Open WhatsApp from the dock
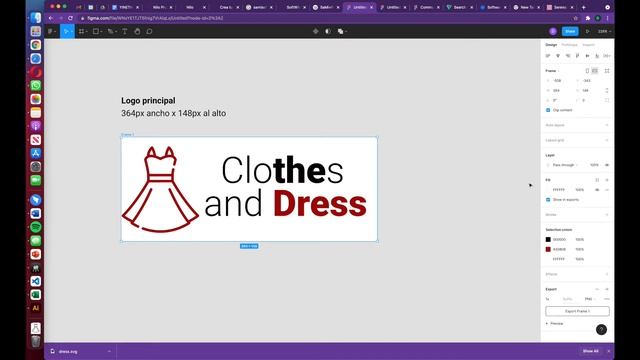640x360 pixels. click(x=36, y=85)
